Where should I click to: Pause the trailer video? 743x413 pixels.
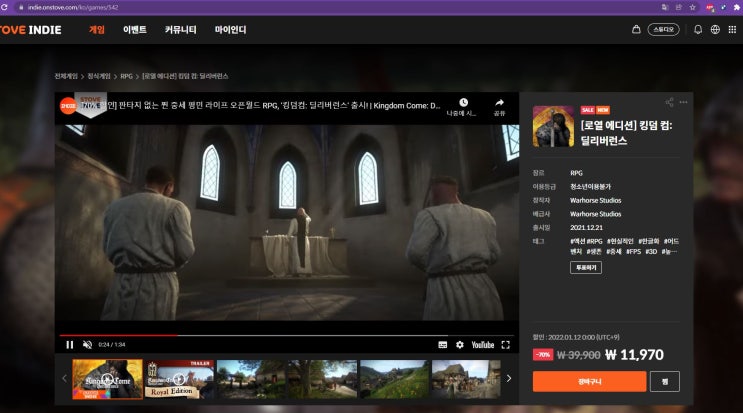coord(70,345)
